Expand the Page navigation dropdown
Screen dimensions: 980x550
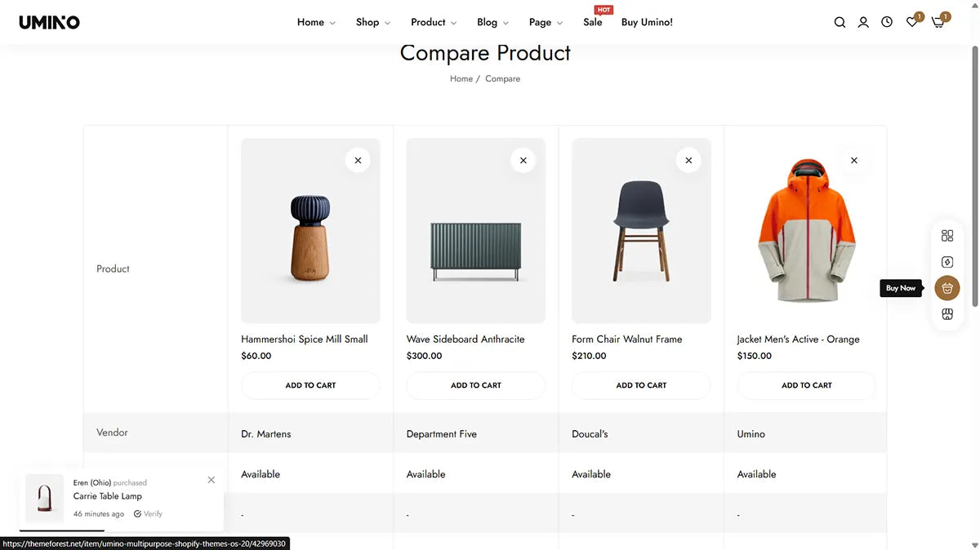(x=541, y=22)
